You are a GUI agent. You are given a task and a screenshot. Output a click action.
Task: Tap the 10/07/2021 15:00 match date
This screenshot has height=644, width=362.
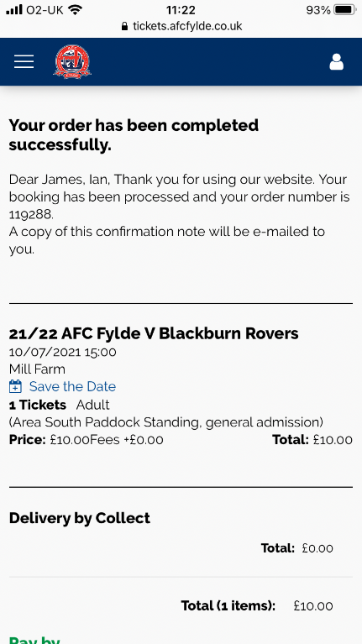click(x=62, y=352)
